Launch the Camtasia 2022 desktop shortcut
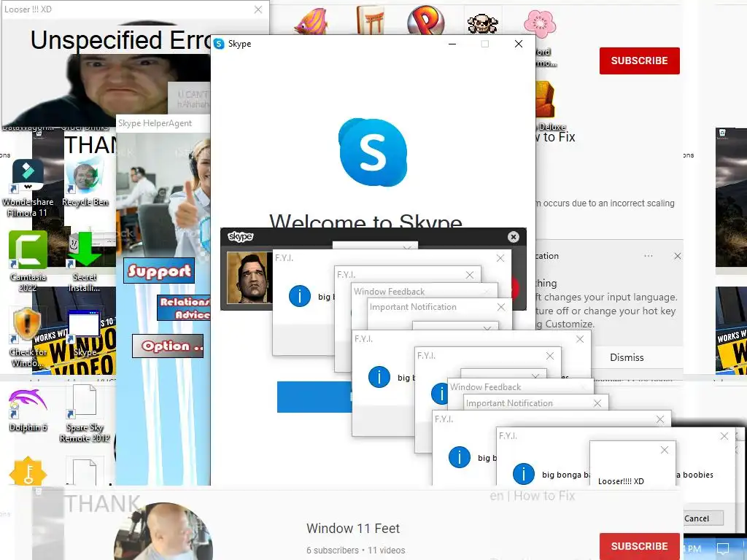Screen dimensions: 747x560 pyautogui.click(x=28, y=262)
